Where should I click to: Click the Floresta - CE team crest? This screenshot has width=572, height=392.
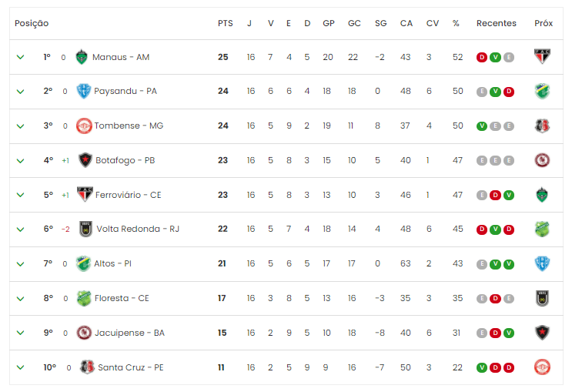84,298
